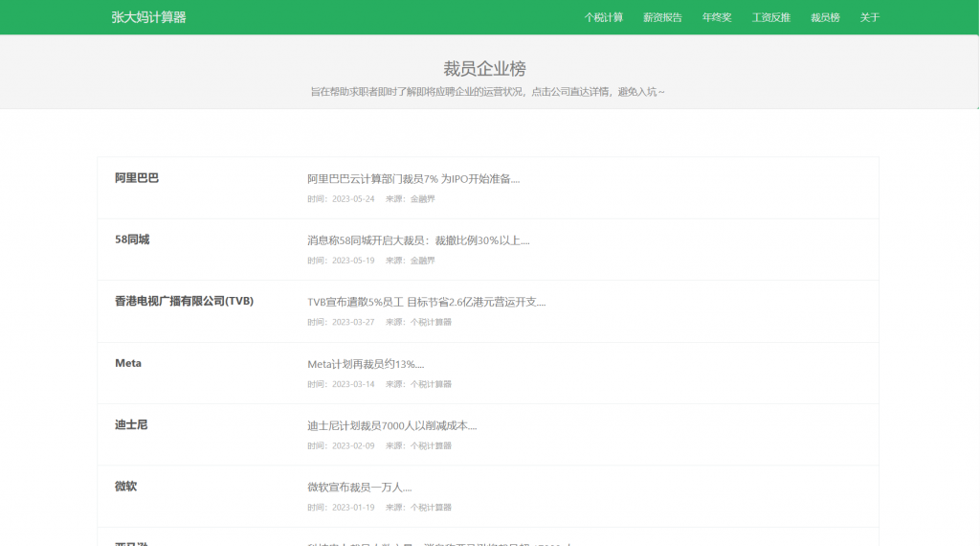Click company name Meta
Viewport: 980px width, 546px height.
[128, 363]
